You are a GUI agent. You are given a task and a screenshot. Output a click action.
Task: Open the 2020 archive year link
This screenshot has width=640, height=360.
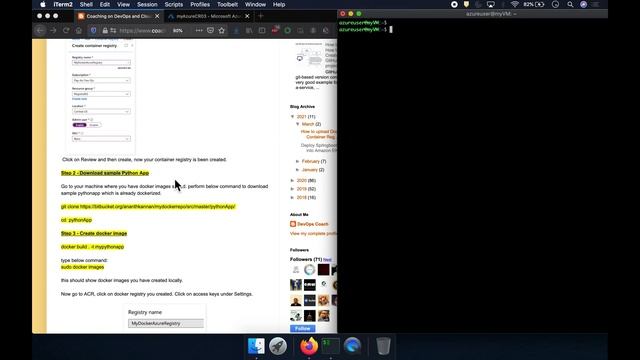(x=302, y=180)
